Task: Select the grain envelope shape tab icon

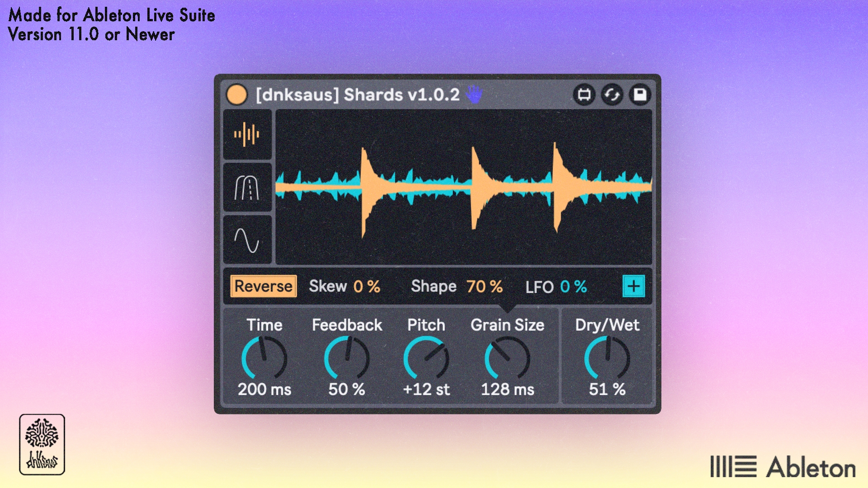Action: [247, 187]
